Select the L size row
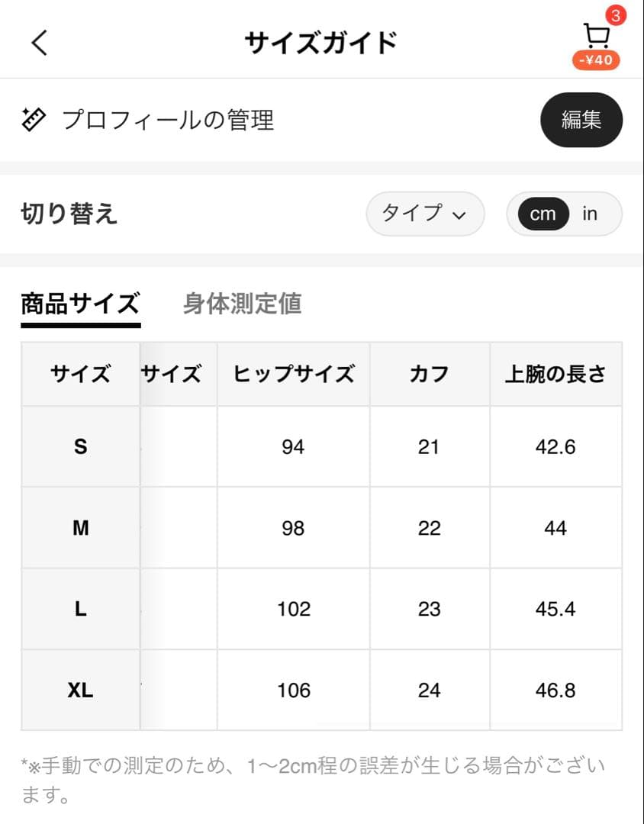Viewport: 644px width, 824px height. tap(80, 609)
